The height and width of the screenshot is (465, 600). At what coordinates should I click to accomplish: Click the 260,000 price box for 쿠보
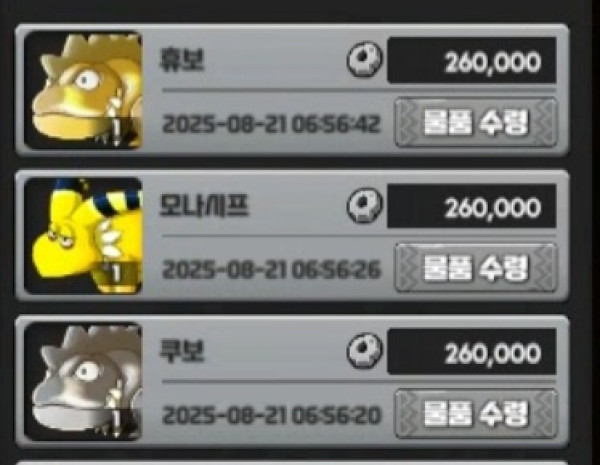tap(471, 352)
